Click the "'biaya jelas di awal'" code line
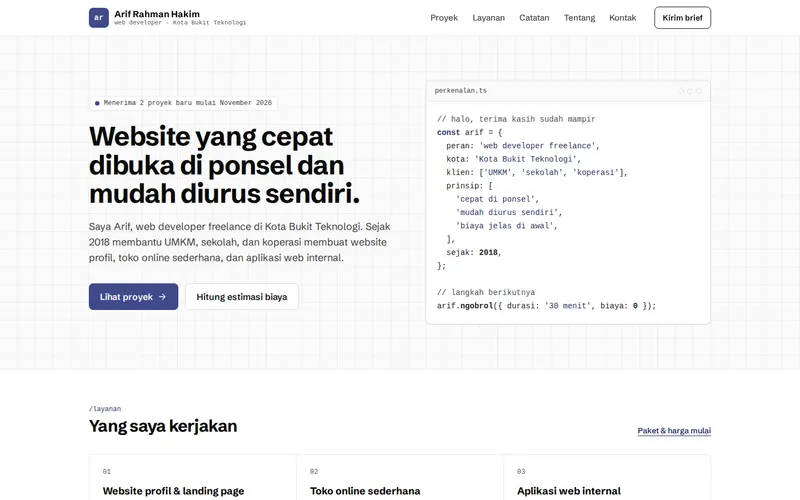This screenshot has width=800, height=500. [506, 226]
